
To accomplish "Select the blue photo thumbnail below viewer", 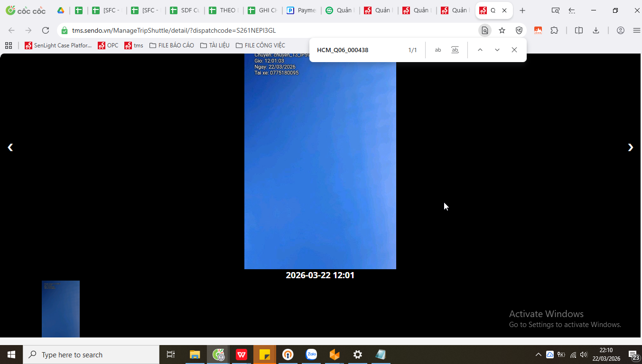I will [61, 309].
